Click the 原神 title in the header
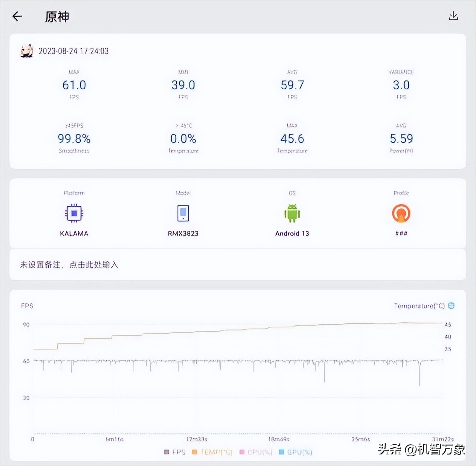 pos(56,17)
